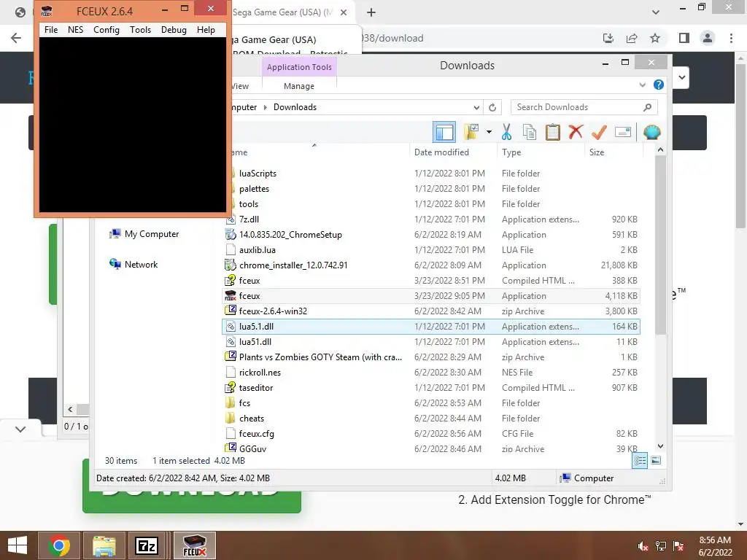This screenshot has height=560, width=747.
Task: Switch to large icons view
Action: [x=656, y=460]
